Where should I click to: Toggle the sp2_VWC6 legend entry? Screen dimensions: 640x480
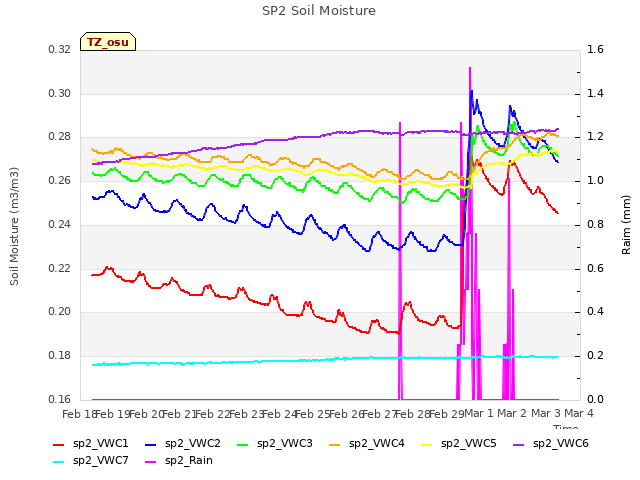(x=551, y=444)
